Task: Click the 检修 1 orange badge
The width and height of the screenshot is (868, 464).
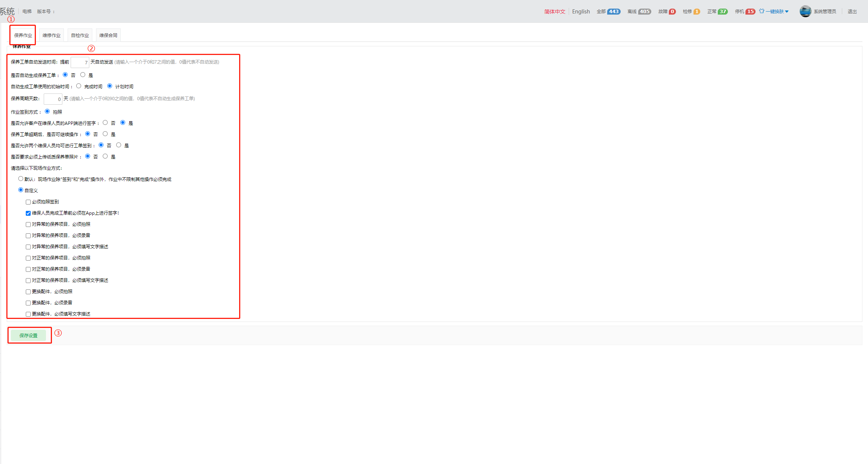Action: [696, 12]
